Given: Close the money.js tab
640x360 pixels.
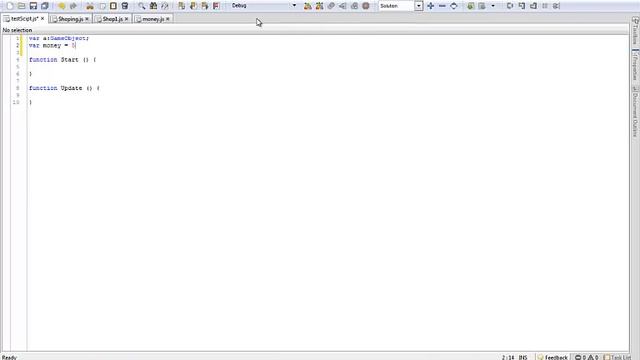Looking at the screenshot, I should 167,19.
